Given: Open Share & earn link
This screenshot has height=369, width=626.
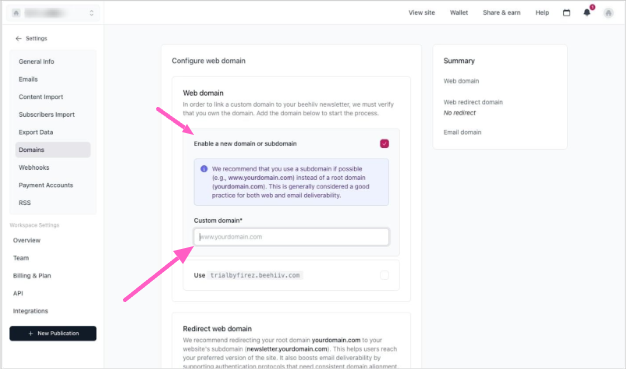Looking at the screenshot, I should point(501,13).
